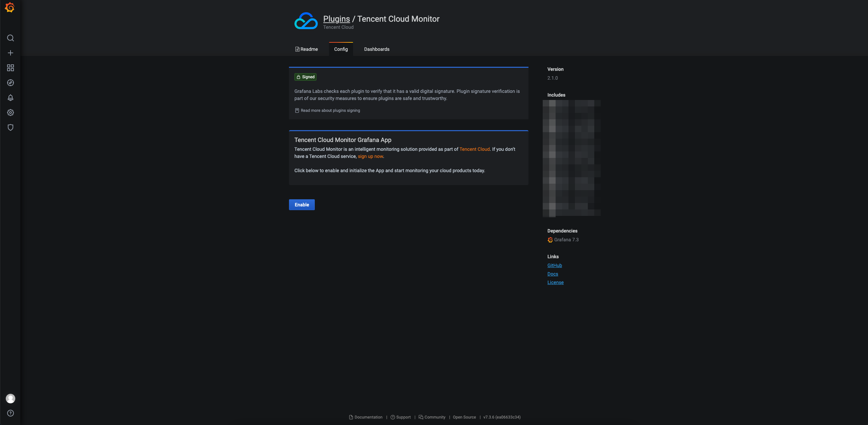Open Read more about plugins signing
868x425 pixels.
(x=330, y=110)
